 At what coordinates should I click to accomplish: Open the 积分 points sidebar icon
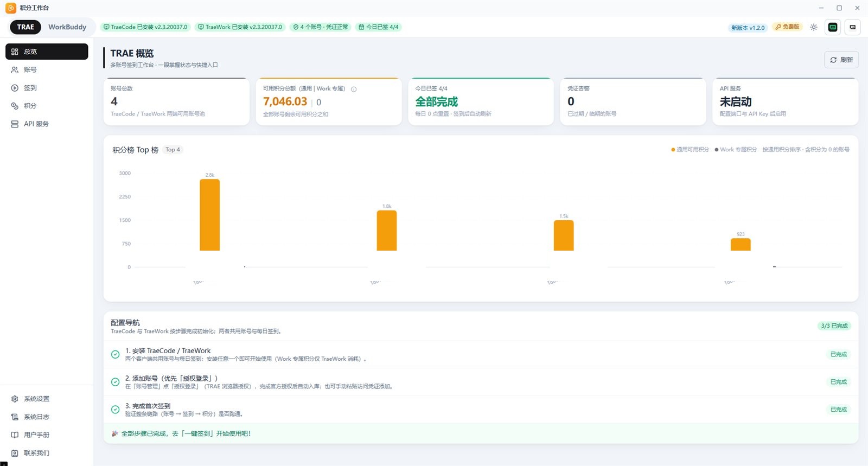coord(15,106)
